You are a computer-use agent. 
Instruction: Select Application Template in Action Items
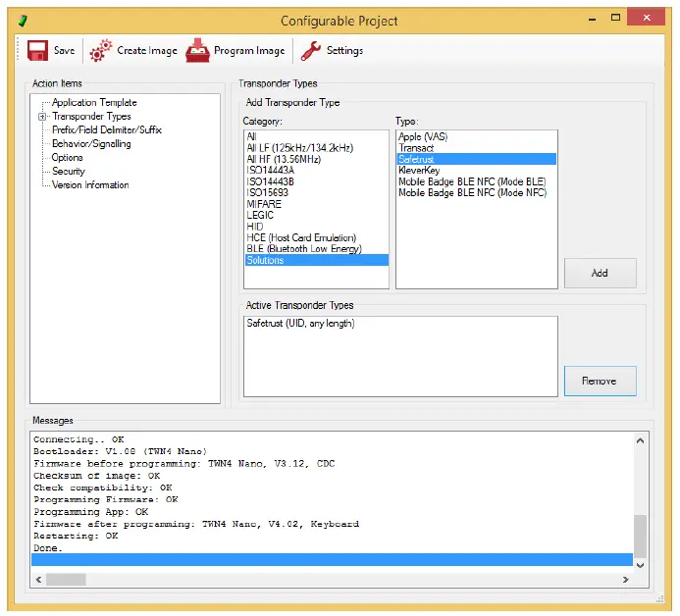(x=94, y=103)
